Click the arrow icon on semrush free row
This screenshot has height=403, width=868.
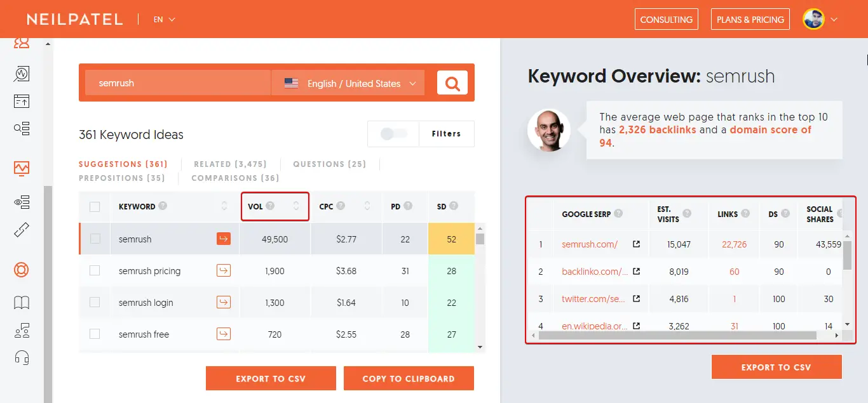(224, 334)
